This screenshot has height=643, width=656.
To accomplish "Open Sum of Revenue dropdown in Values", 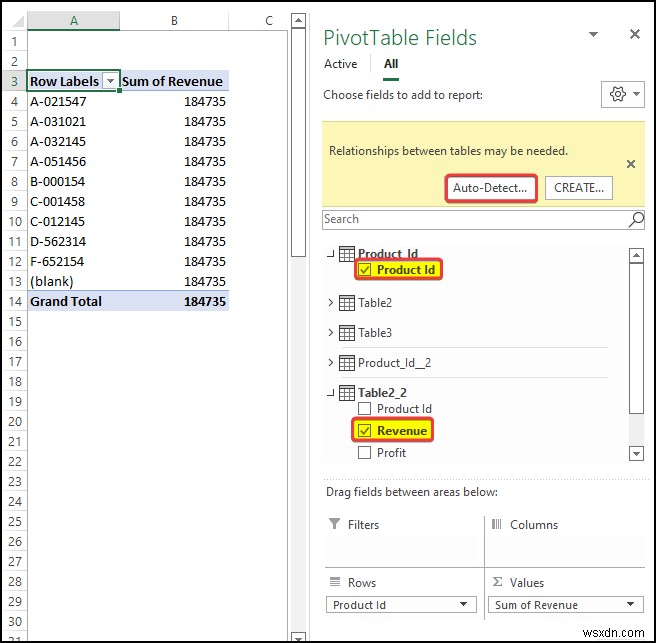I will click(630, 604).
